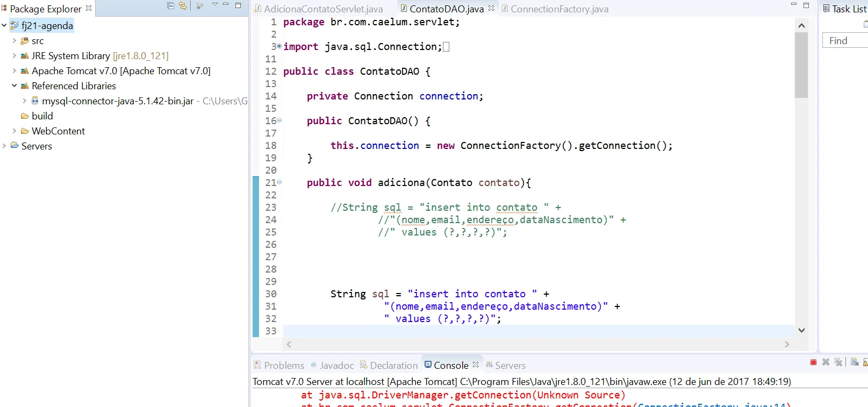Click the editor vertical scrollbar down arrow
The width and height of the screenshot is (868, 407).
[801, 330]
